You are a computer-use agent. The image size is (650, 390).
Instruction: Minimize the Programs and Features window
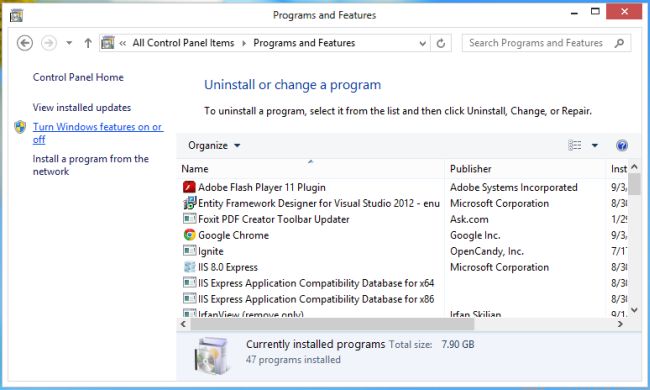click(x=574, y=13)
